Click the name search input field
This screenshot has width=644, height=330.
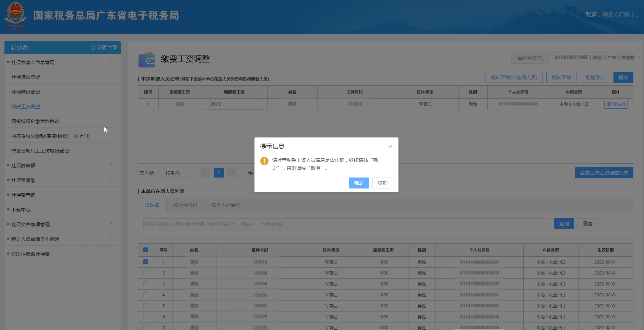point(346,224)
